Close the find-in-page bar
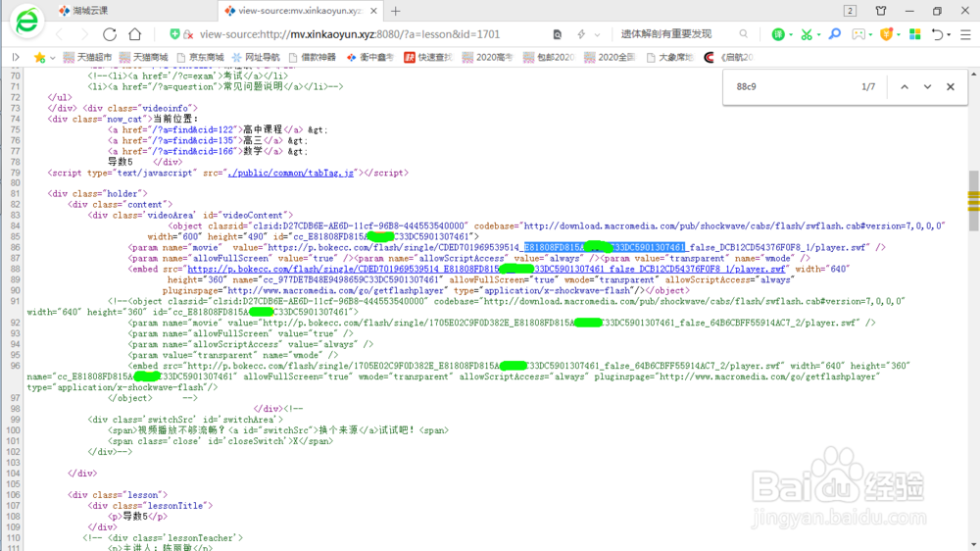The image size is (980, 551). pos(951,87)
